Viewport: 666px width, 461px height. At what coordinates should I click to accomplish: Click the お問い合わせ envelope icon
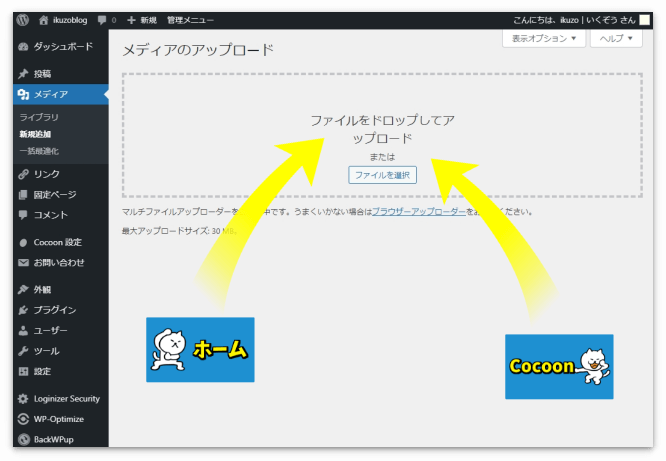[23, 263]
